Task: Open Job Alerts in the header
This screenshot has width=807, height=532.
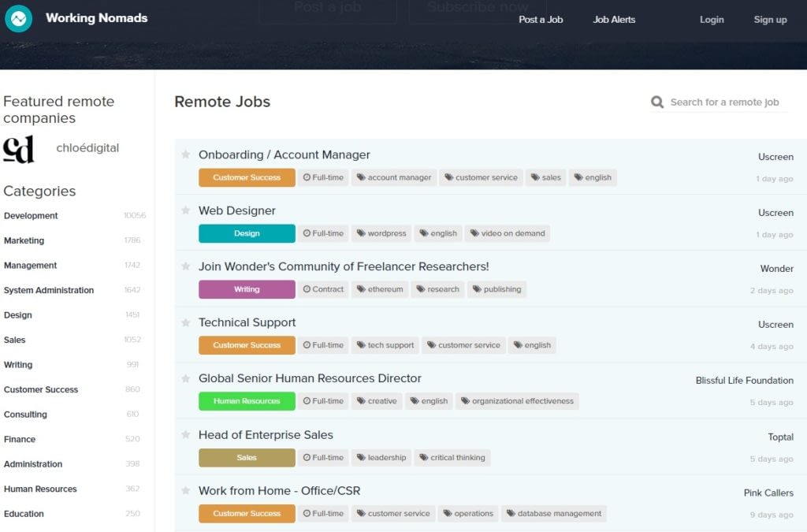Action: [614, 20]
